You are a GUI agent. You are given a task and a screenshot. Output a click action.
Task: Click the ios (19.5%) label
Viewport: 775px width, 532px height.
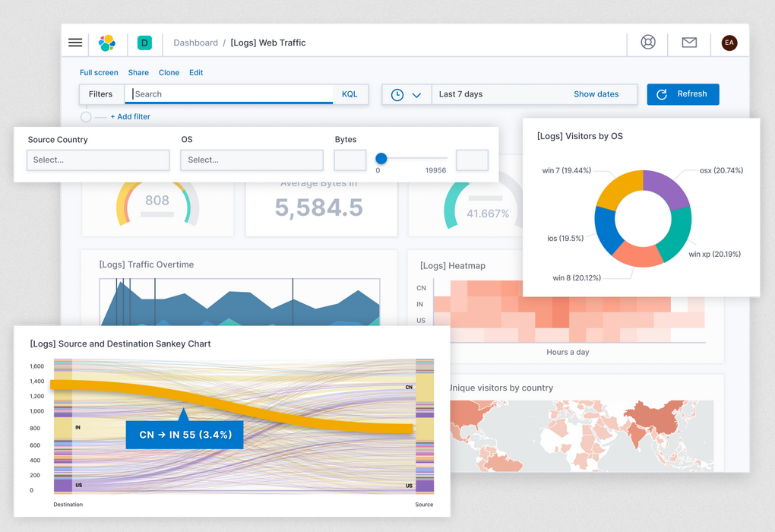(x=565, y=239)
